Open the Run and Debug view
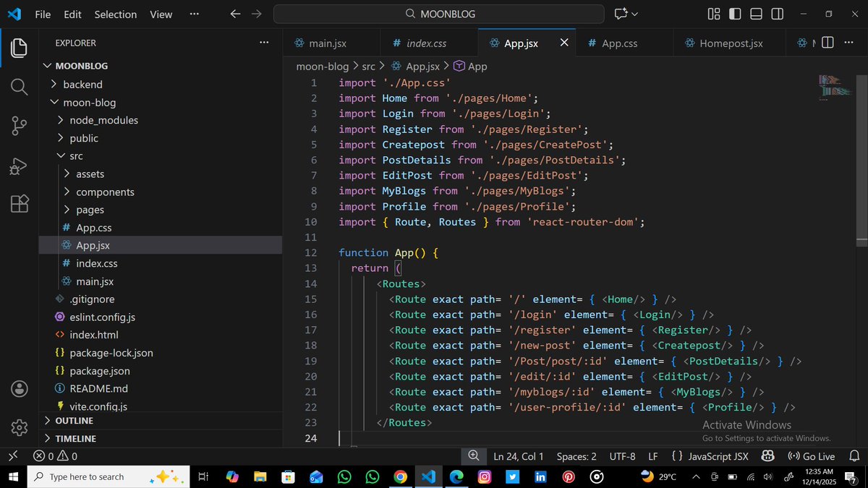This screenshot has width=868, height=488. (20, 166)
